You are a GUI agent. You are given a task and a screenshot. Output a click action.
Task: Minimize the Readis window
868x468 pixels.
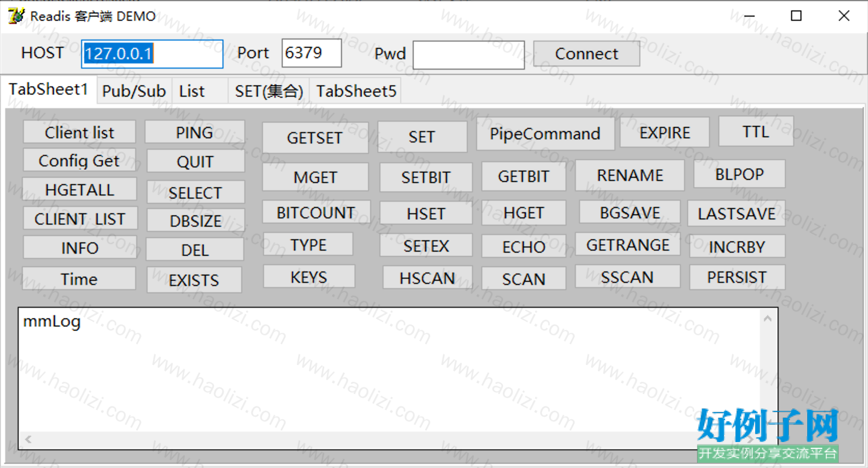(749, 16)
